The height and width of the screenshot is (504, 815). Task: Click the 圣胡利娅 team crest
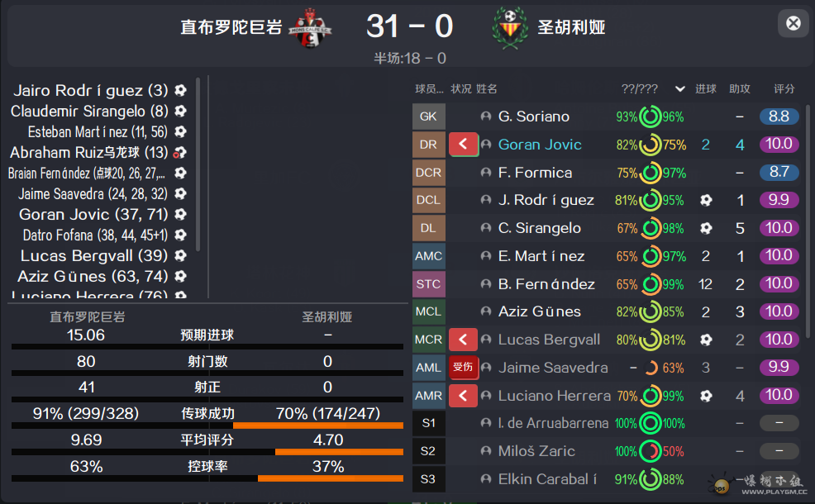pyautogui.click(x=509, y=28)
